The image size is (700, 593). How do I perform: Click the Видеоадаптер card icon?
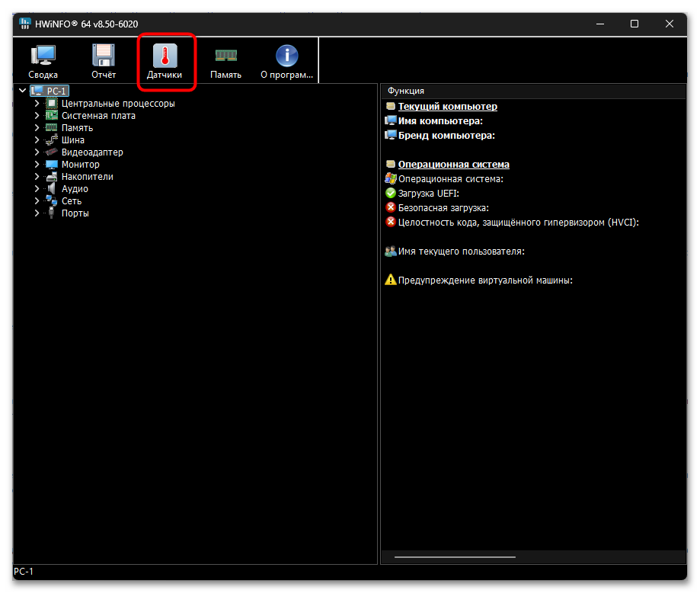pos(52,152)
